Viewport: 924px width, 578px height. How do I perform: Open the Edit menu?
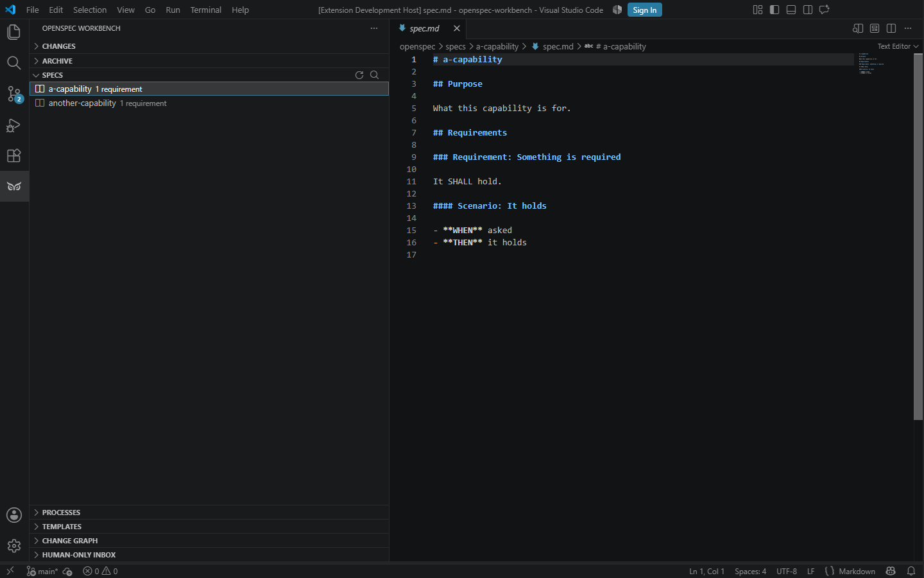56,10
